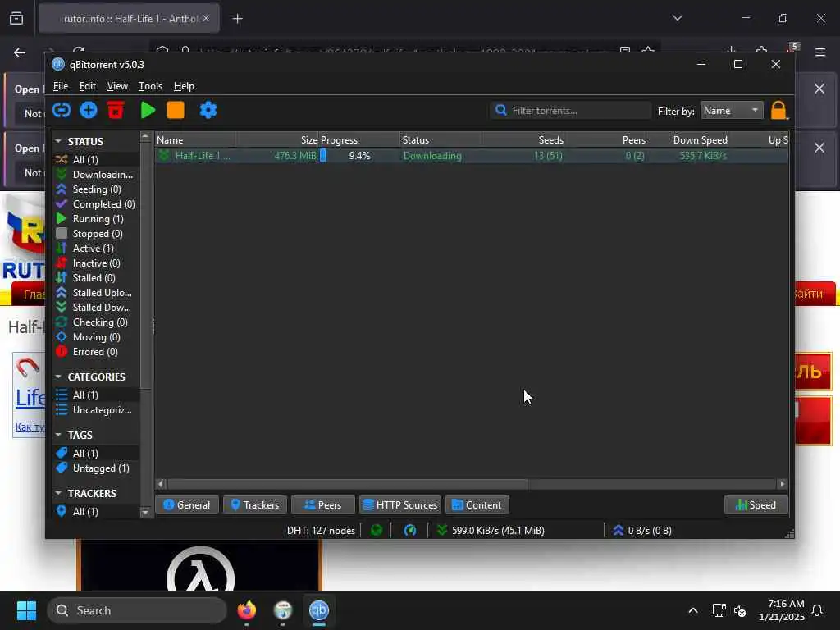Click the global download speed 599.0 KiB/s
The image size is (840, 630).
point(491,531)
